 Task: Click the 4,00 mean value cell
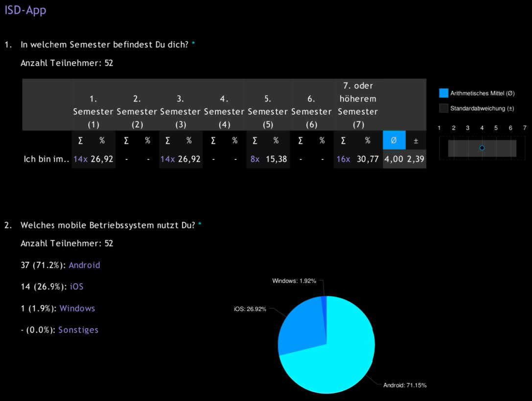click(394, 159)
